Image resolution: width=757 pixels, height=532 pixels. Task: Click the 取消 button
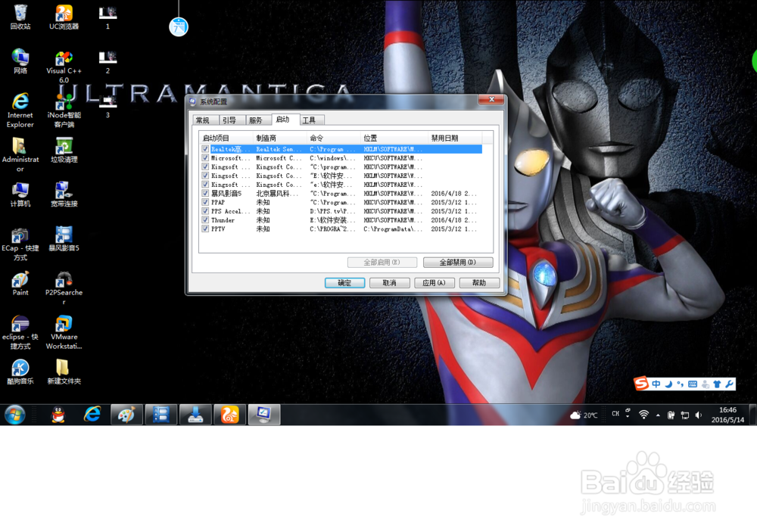390,283
